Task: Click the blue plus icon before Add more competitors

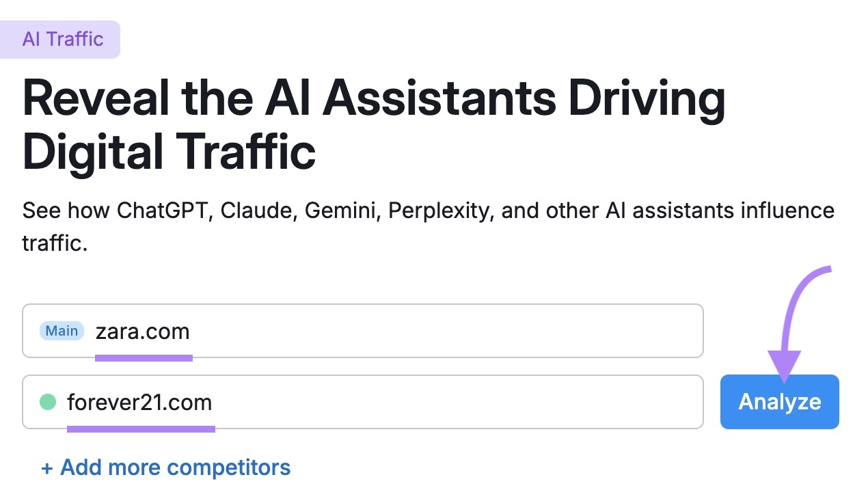Action: tap(48, 467)
